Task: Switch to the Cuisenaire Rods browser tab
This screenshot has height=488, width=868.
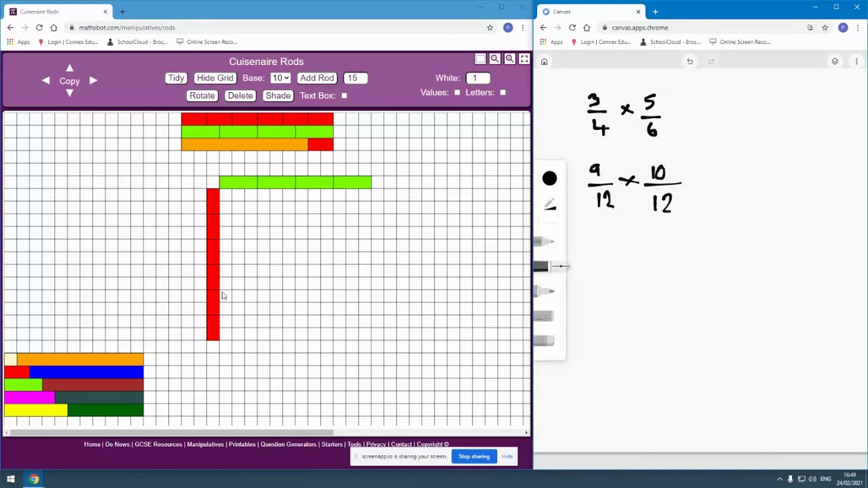Action: pos(58,12)
